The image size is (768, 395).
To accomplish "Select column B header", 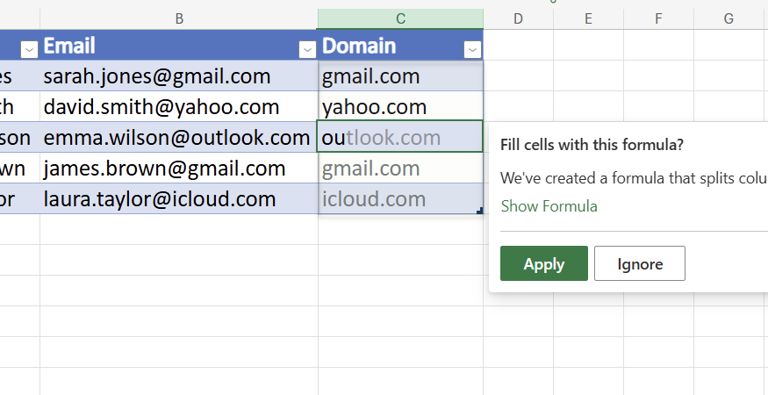I will [179, 19].
